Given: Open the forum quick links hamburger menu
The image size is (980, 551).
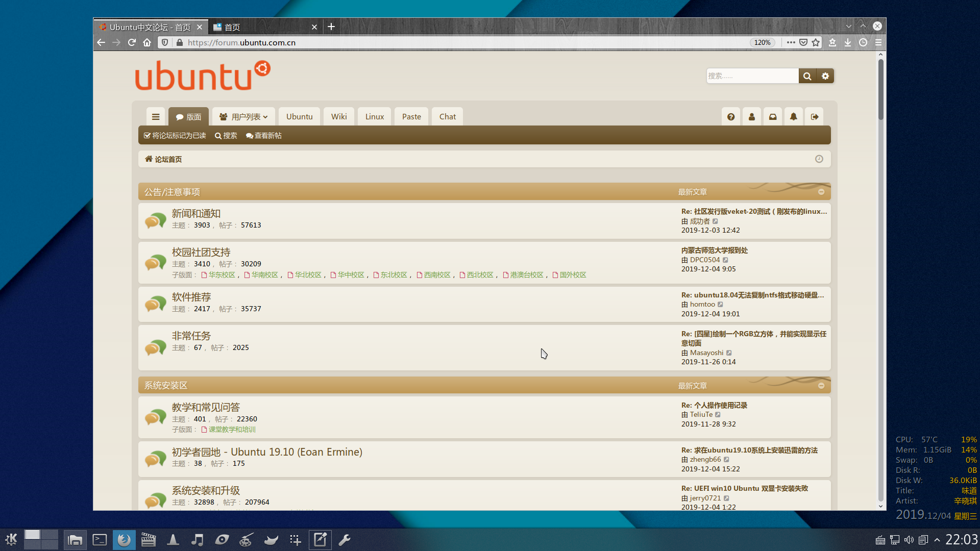Looking at the screenshot, I should (156, 117).
